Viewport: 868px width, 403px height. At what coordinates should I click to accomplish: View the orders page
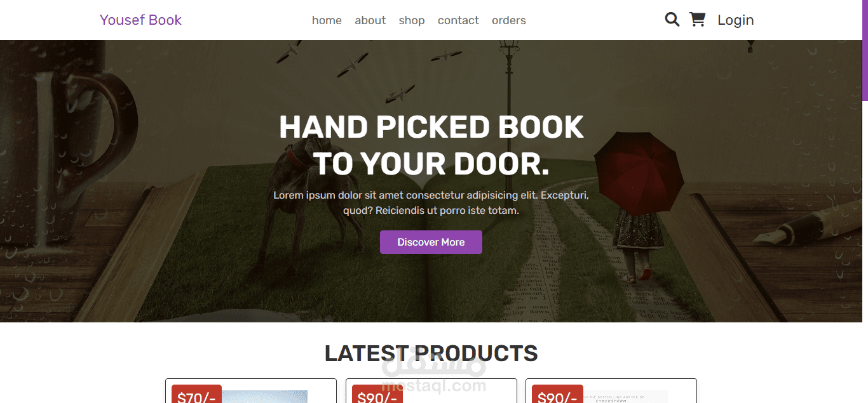(509, 20)
